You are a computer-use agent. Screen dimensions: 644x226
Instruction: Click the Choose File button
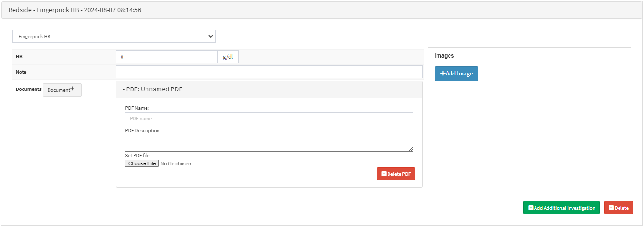[142, 163]
